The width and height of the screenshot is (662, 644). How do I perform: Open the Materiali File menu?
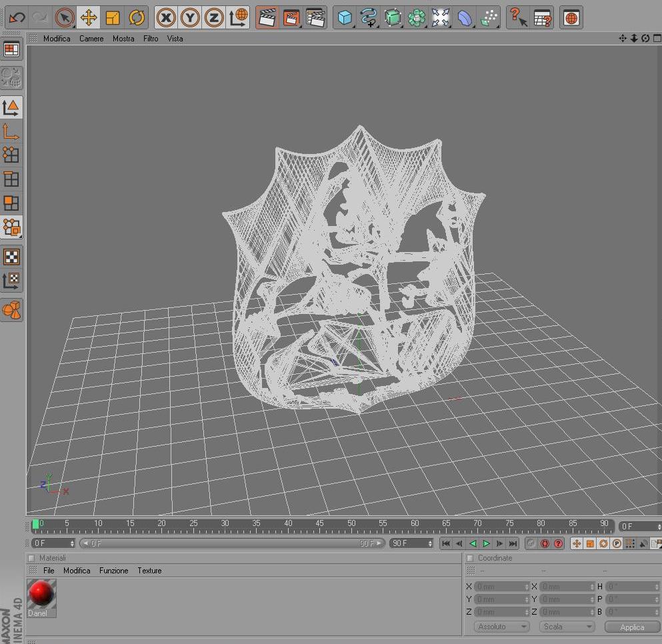pos(49,571)
